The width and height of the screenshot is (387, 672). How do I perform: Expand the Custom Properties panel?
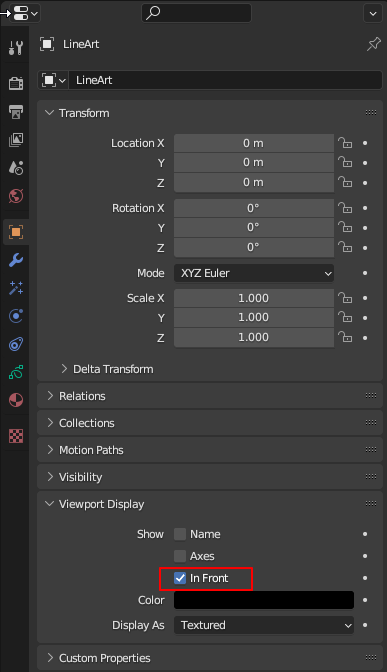(x=50, y=658)
